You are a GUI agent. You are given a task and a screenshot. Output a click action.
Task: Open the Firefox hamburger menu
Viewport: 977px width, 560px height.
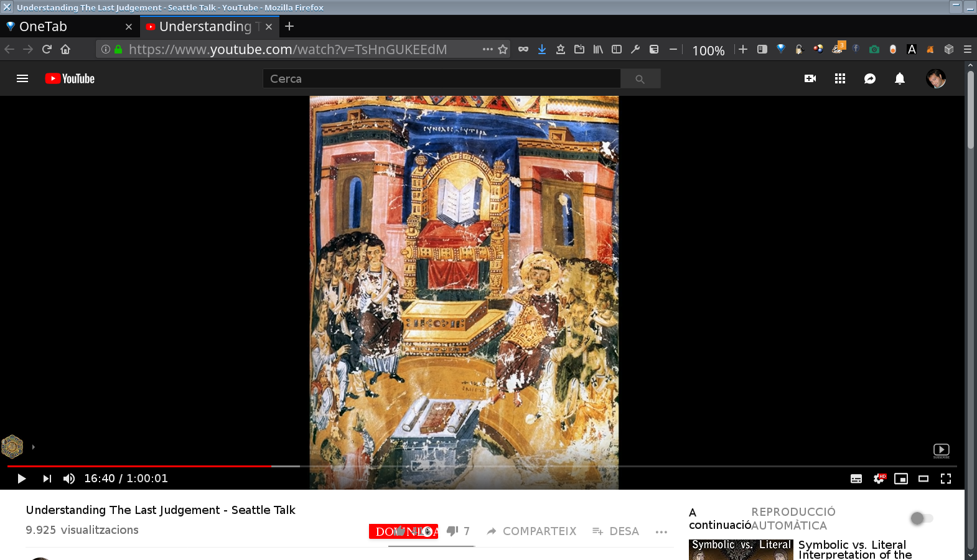968,49
